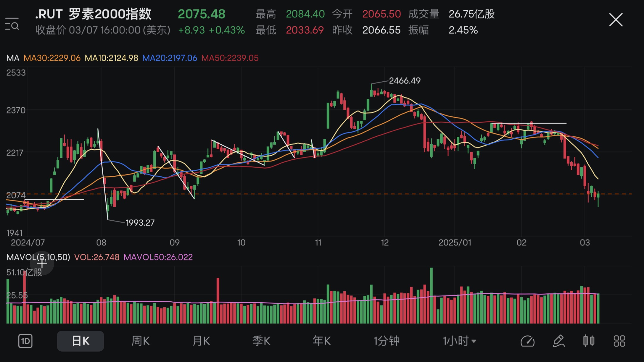Tap the +8.93 +0.43% change

click(211, 30)
